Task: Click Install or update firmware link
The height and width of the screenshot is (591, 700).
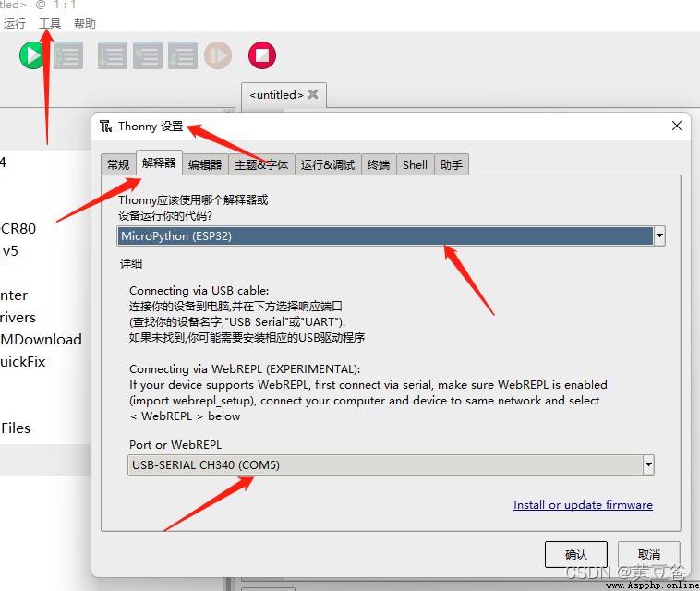Action: click(x=583, y=505)
